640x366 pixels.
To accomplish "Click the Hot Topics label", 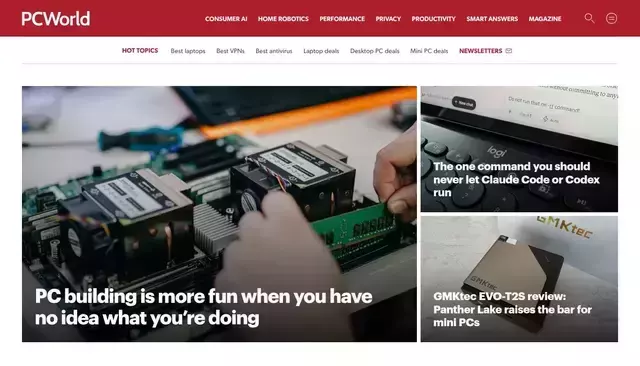I will click(x=140, y=51).
